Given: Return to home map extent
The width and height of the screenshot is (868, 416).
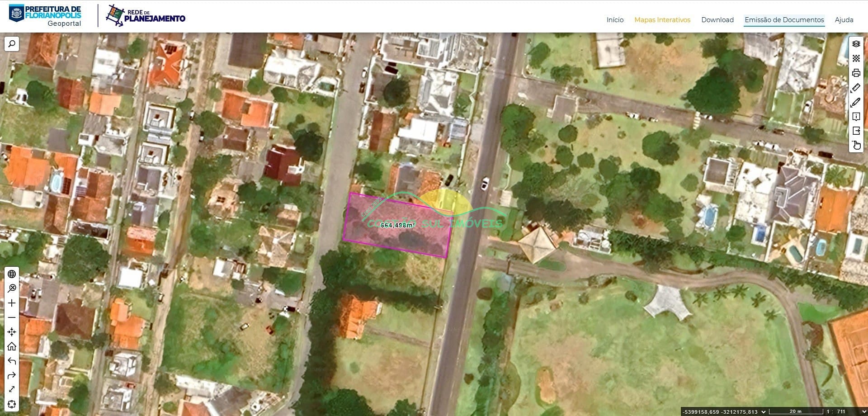Looking at the screenshot, I should point(12,346).
